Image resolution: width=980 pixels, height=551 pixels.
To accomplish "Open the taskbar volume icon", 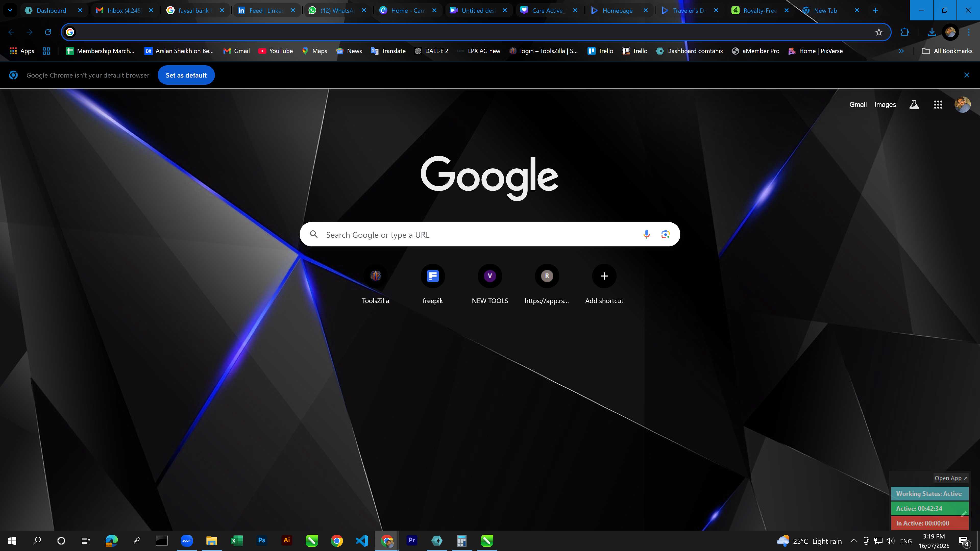I will (x=890, y=541).
